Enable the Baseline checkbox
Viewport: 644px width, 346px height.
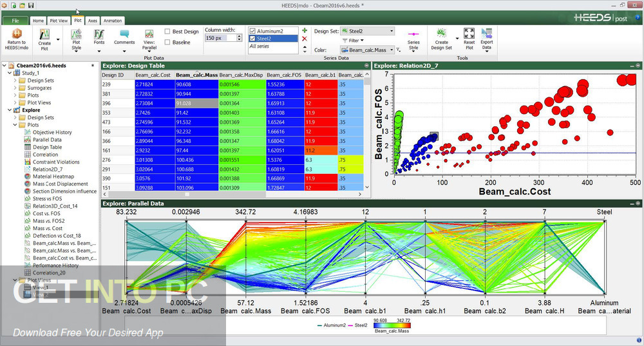click(167, 42)
